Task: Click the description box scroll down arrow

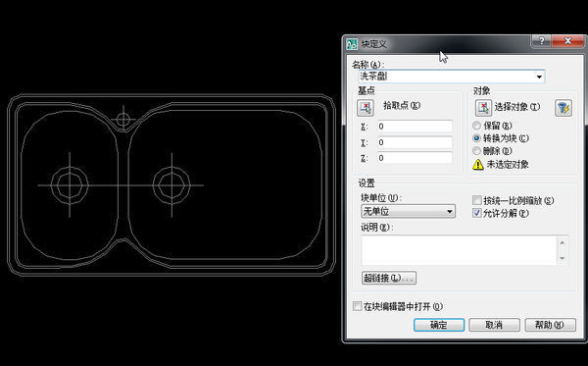Action: (x=563, y=258)
